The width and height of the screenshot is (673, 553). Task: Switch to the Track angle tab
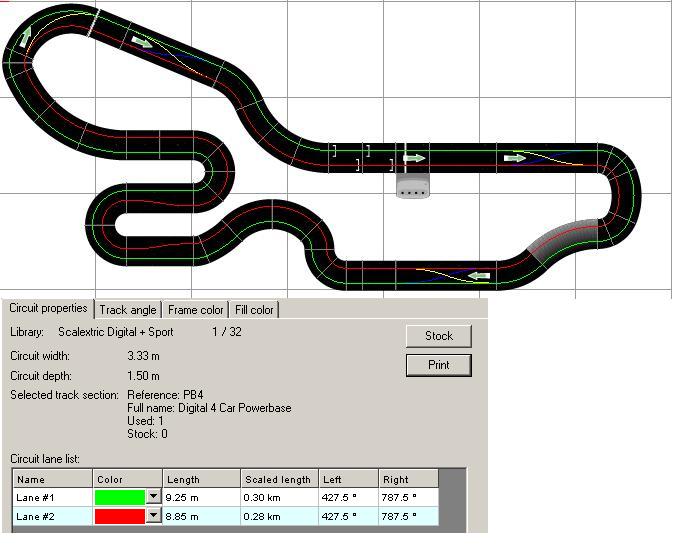pyautogui.click(x=128, y=310)
